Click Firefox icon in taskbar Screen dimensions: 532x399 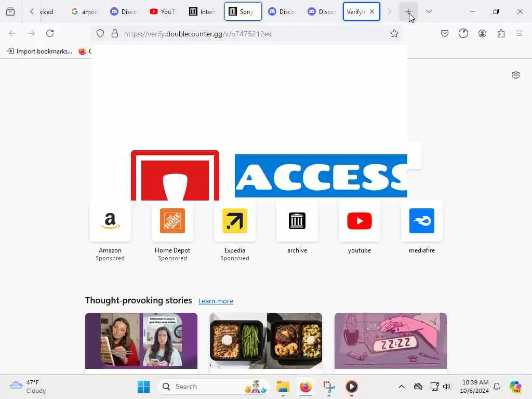coord(305,387)
